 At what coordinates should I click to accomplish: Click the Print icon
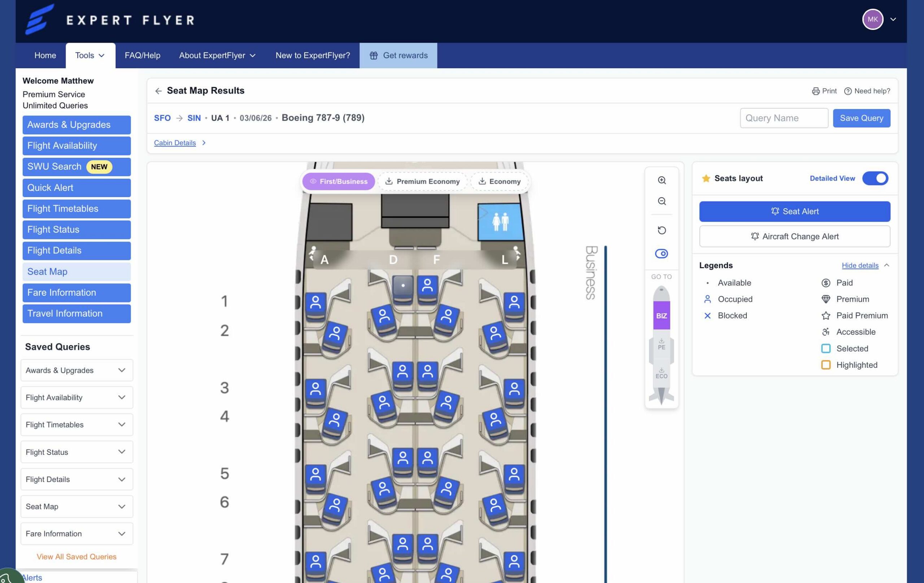[x=815, y=91]
